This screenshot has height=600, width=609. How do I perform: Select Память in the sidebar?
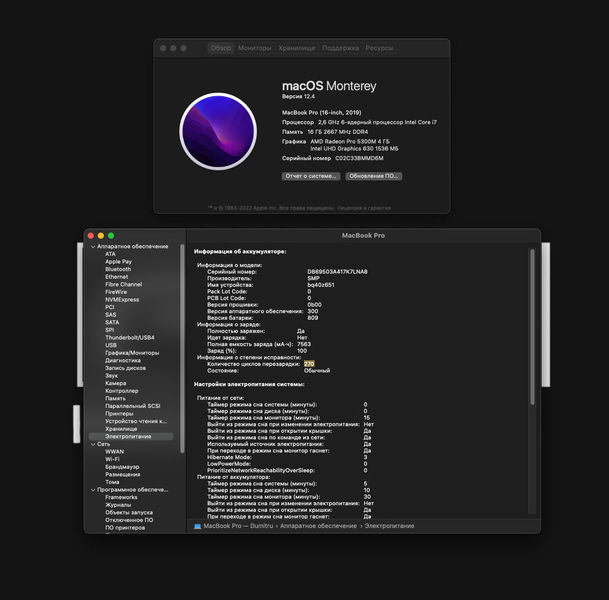click(x=115, y=398)
